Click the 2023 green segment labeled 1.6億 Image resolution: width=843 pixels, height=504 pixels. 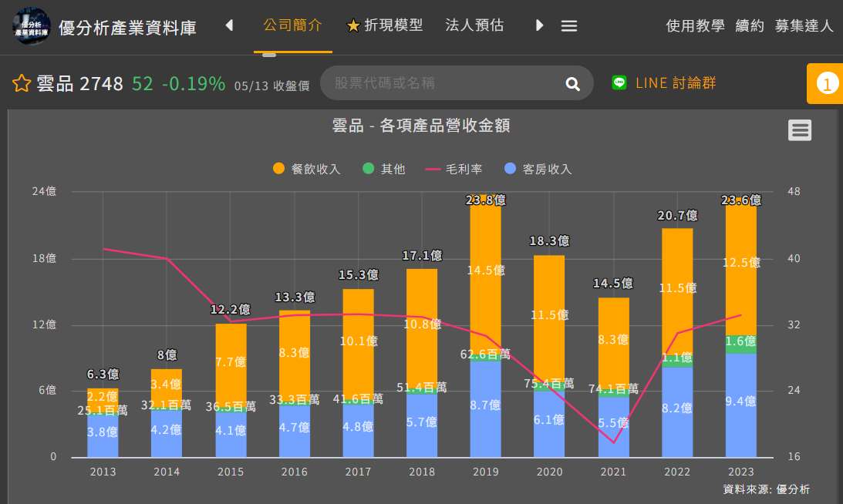740,344
